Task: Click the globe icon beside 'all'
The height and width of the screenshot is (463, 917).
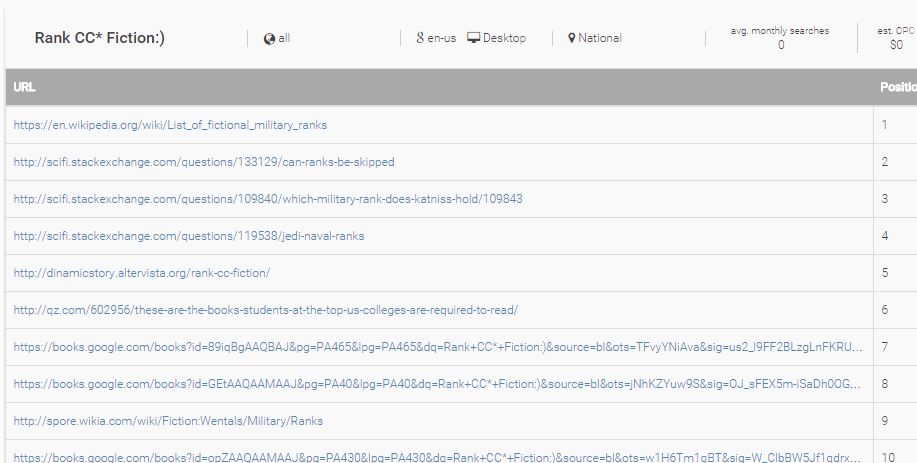Action: click(269, 39)
